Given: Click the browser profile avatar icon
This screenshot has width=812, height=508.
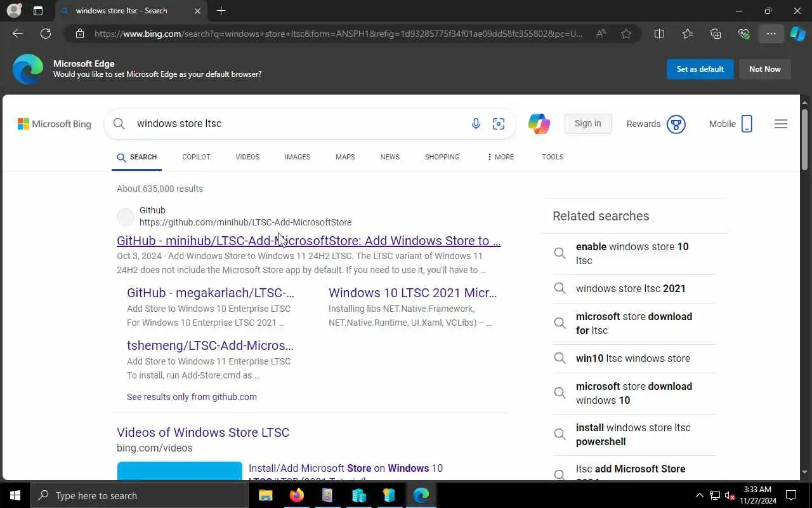Looking at the screenshot, I should click(13, 11).
